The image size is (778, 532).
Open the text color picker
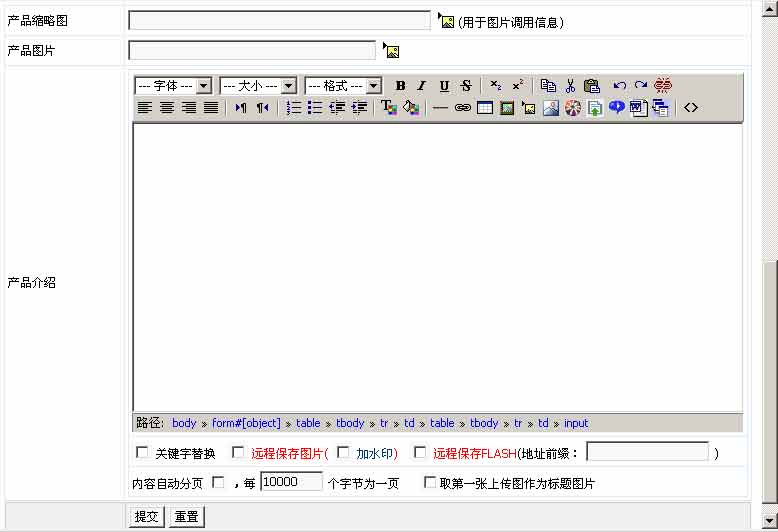click(x=389, y=107)
